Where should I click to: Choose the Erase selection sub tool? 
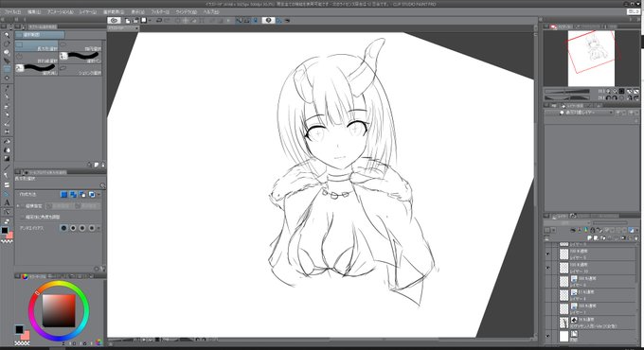coord(37,69)
